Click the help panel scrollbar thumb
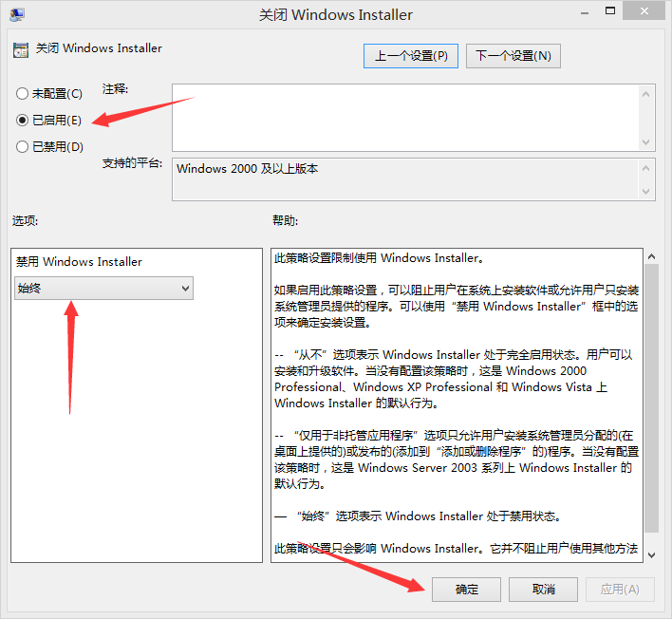 (651, 398)
